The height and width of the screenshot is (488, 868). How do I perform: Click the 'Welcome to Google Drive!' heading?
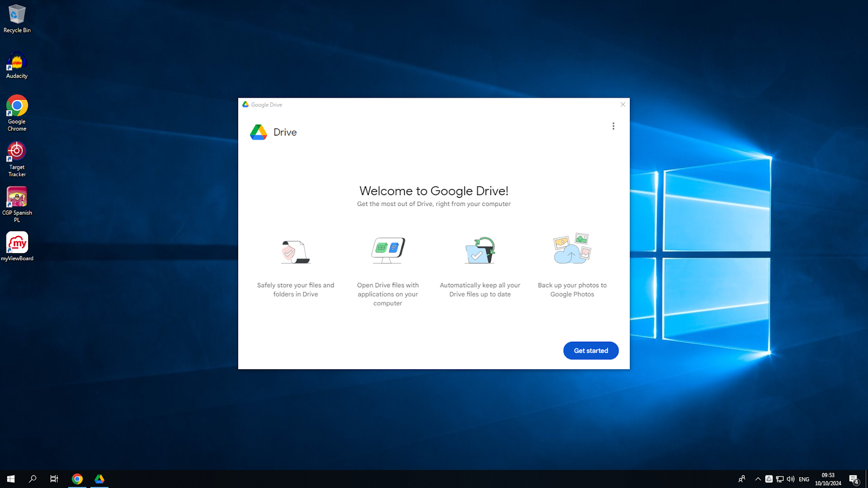click(x=434, y=191)
